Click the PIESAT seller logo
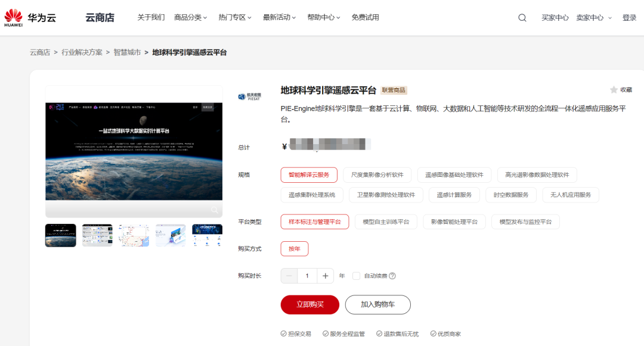644x346 pixels. pyautogui.click(x=250, y=96)
